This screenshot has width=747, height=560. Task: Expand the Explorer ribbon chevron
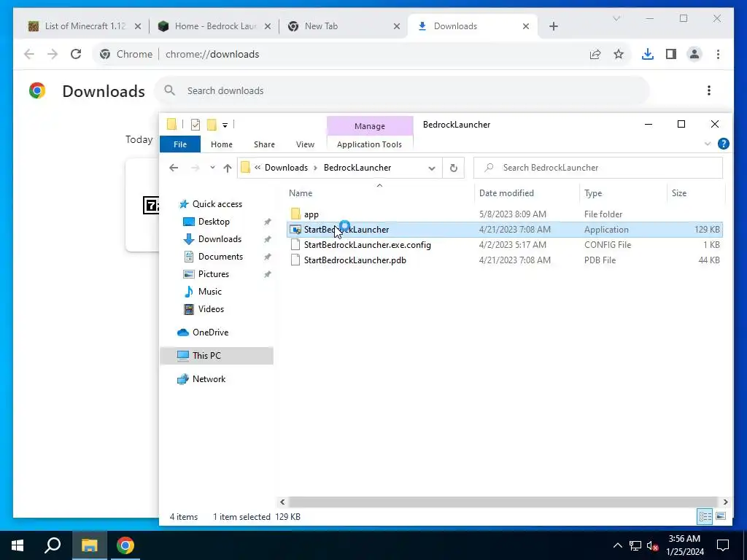tap(708, 144)
